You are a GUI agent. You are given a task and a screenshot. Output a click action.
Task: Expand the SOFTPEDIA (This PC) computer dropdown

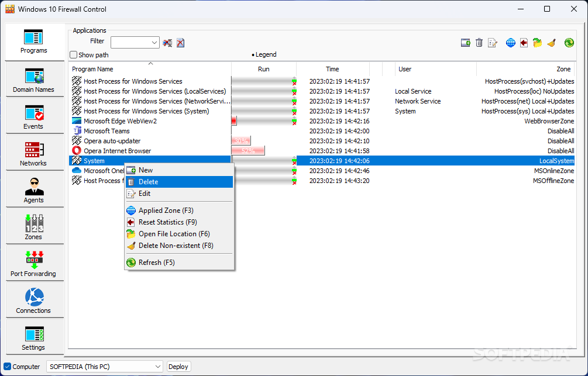[x=105, y=367]
